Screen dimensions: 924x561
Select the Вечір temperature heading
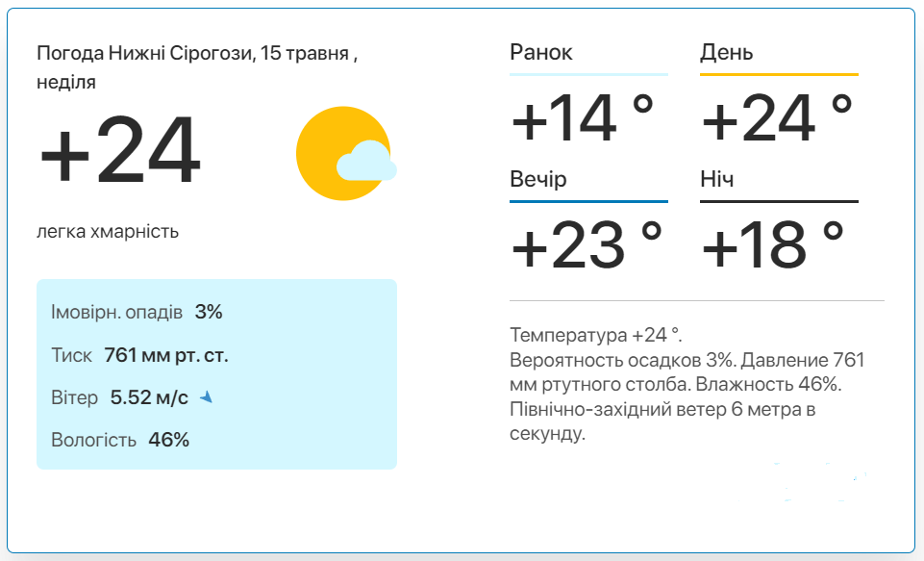(x=538, y=179)
